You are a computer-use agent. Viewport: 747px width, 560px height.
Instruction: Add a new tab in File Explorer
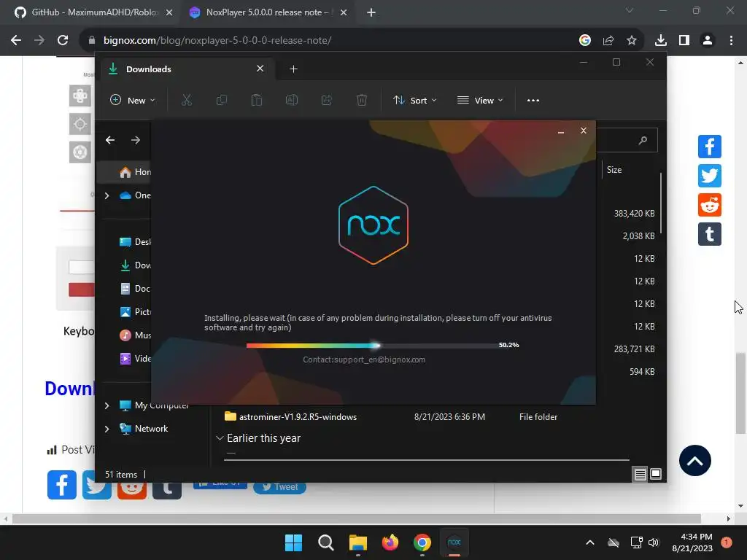[293, 69]
